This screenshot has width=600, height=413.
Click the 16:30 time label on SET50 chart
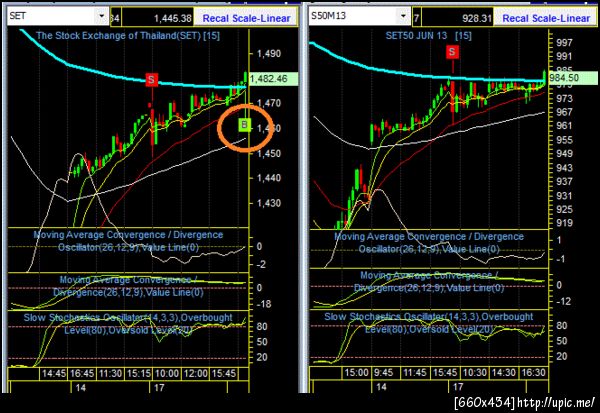pos(533,372)
